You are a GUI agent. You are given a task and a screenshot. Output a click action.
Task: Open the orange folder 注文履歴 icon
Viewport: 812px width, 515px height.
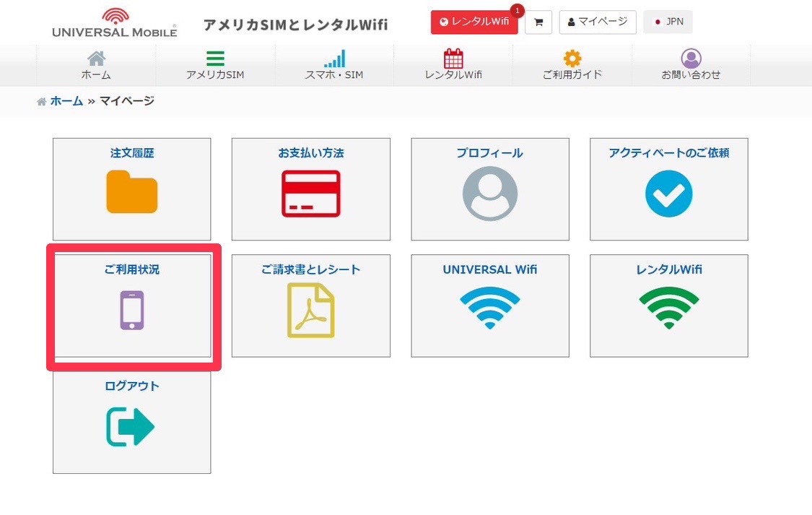click(132, 191)
